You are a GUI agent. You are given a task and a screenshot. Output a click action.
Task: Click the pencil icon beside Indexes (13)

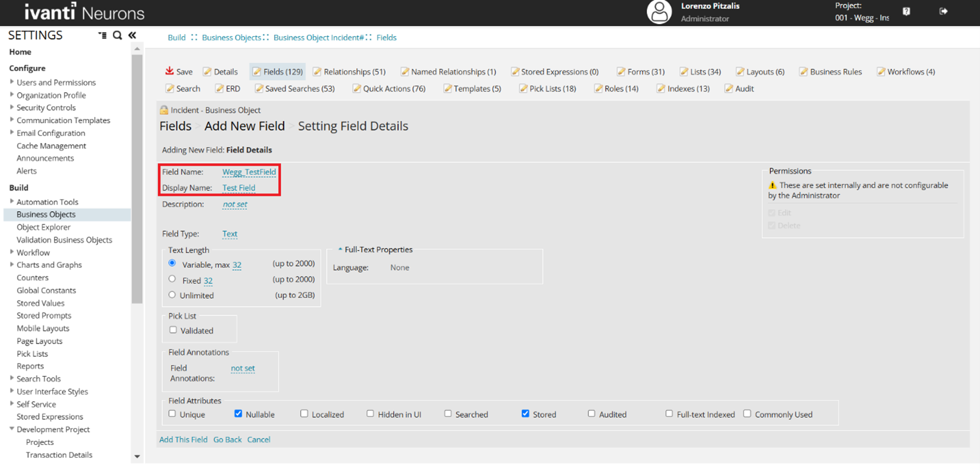point(660,88)
